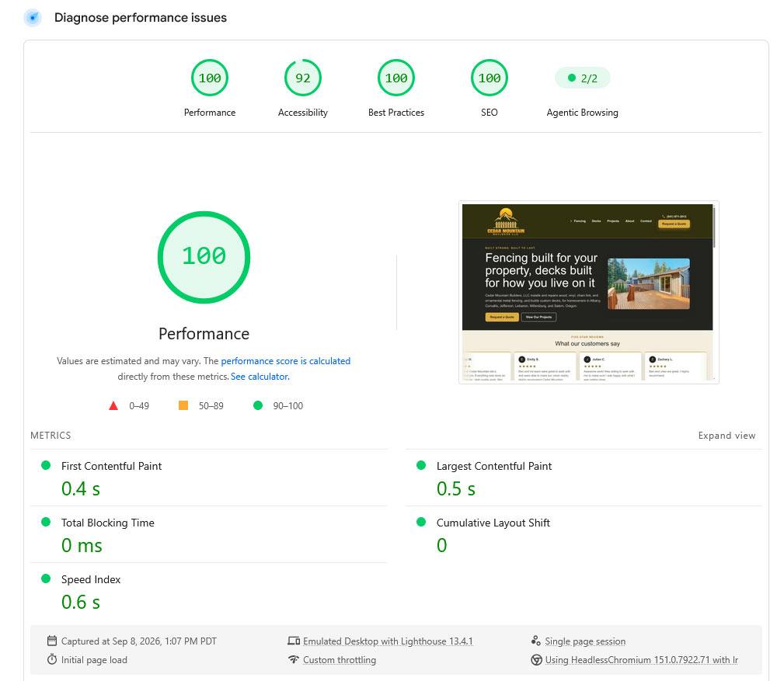Click the Chromium icon beside Using HeadlessChromium
Image resolution: width=784 pixels, height=681 pixels.
(536, 659)
